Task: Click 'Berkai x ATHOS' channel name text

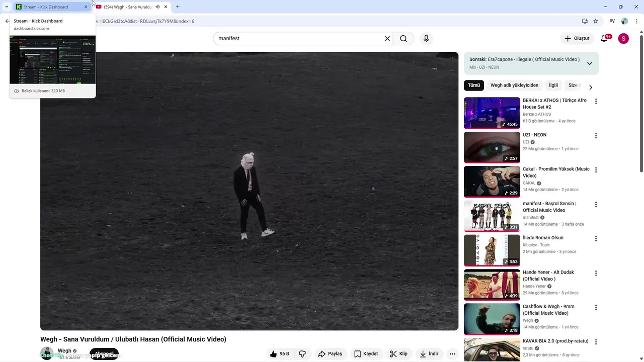Action: click(x=537, y=114)
